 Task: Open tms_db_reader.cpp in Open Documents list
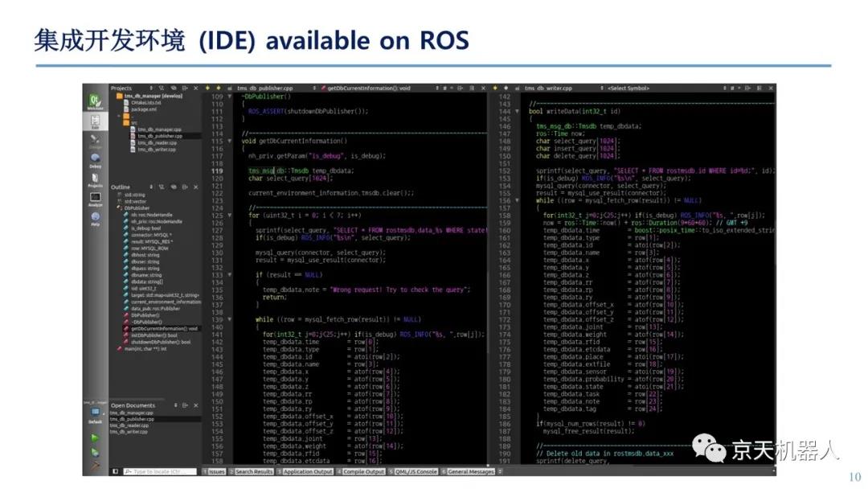pos(129,425)
